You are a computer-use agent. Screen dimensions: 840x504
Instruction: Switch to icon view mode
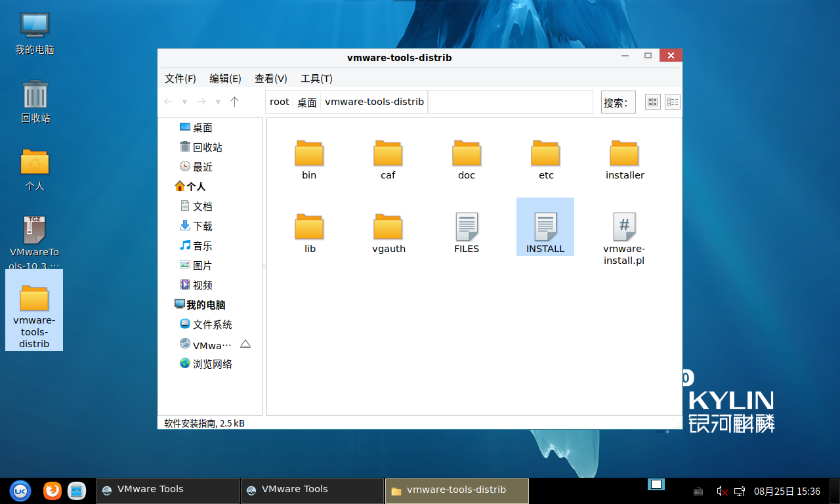tap(653, 102)
